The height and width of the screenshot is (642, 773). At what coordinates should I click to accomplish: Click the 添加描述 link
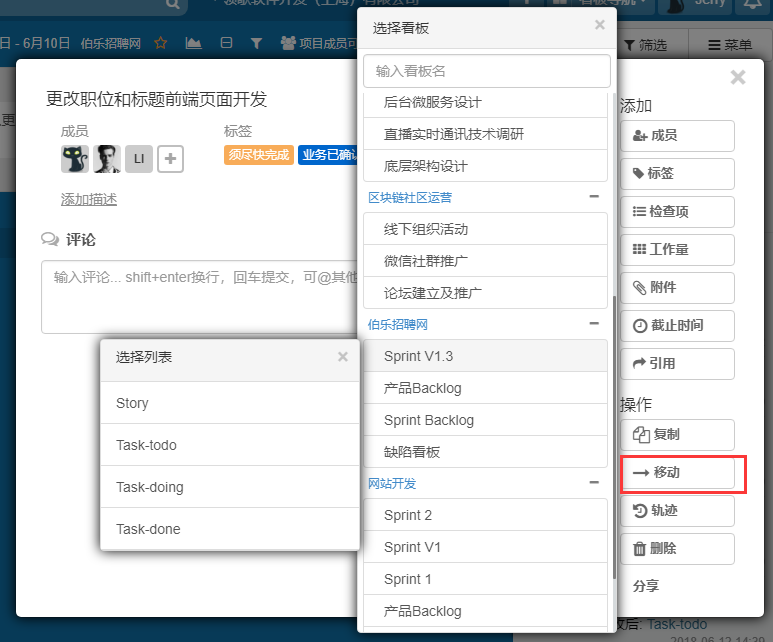(89, 199)
